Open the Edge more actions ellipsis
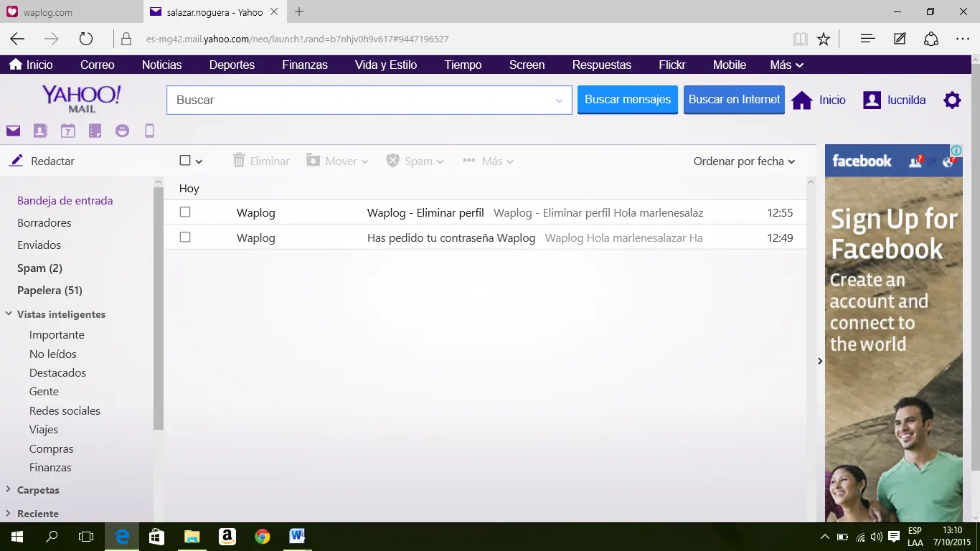Image resolution: width=980 pixels, height=551 pixels. [x=963, y=39]
